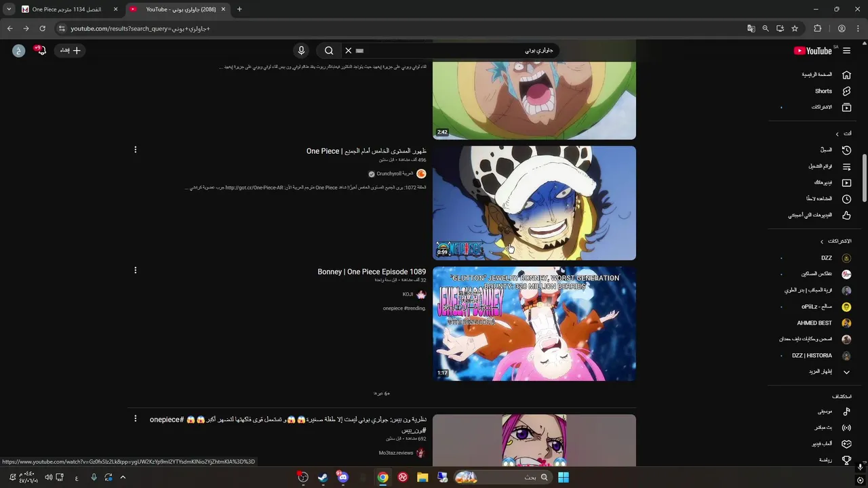Screen dimensions: 868x488
Task: Open the Your videos icon in sidebar
Action: click(846, 182)
